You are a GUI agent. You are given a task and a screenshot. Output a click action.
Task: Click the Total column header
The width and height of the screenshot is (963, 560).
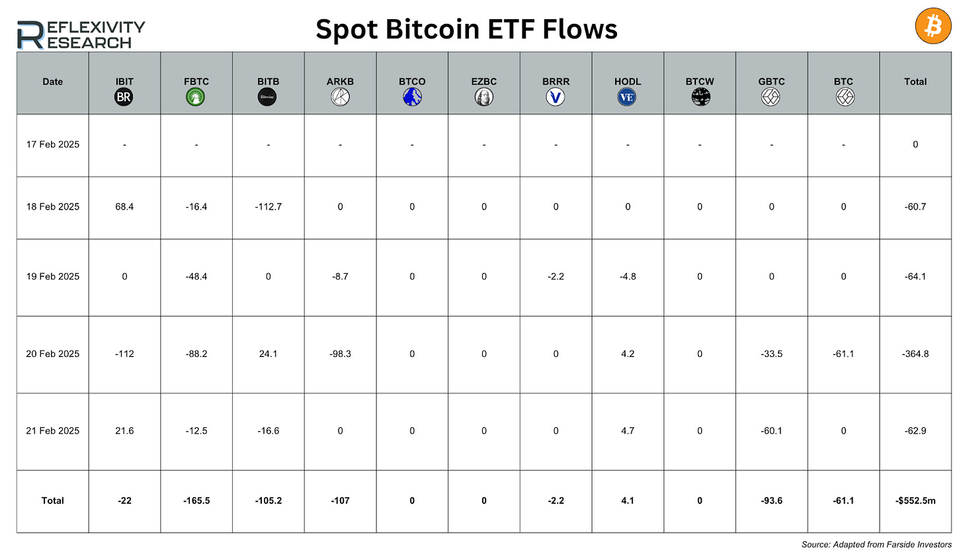pyautogui.click(x=915, y=82)
